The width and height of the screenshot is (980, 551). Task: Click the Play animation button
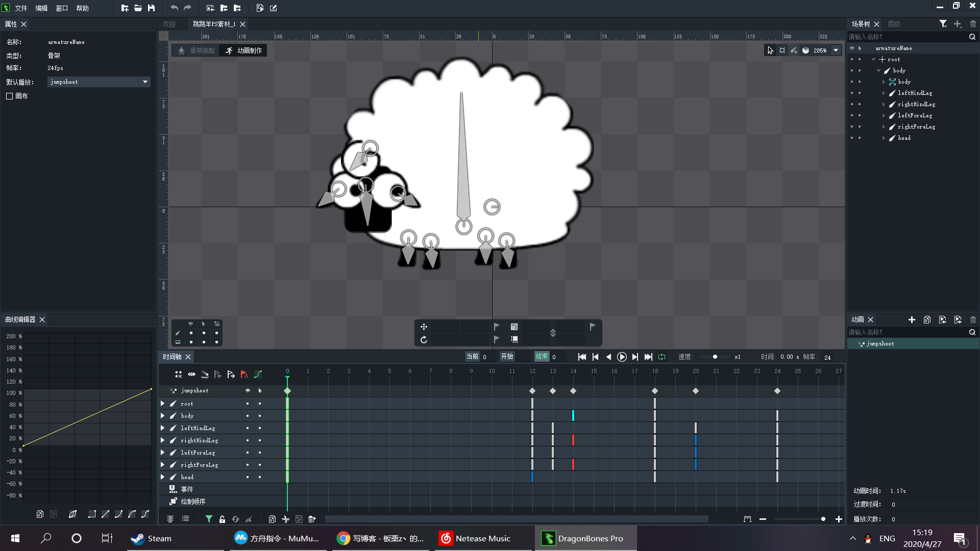tap(622, 357)
